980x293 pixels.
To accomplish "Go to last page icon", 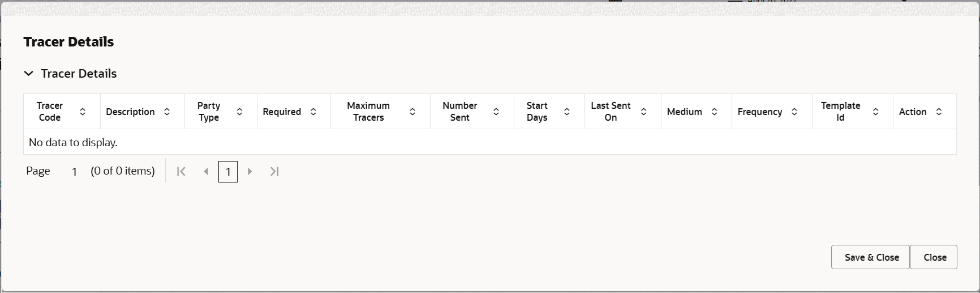I will (274, 171).
